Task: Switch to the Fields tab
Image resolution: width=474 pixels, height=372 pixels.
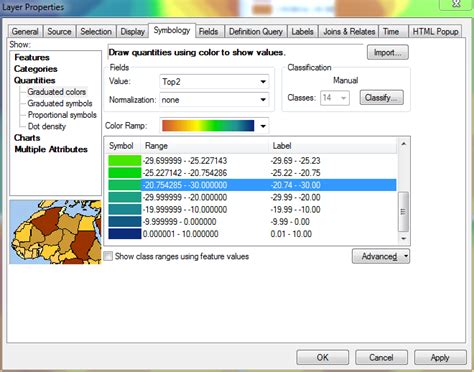Action: (209, 32)
